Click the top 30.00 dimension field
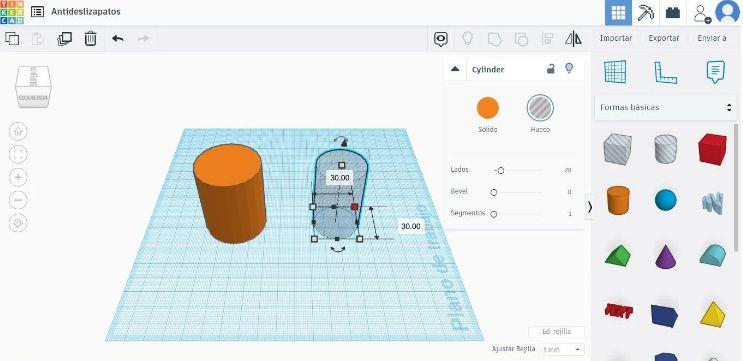Viewport: 743px width, 361px height. [x=340, y=178]
